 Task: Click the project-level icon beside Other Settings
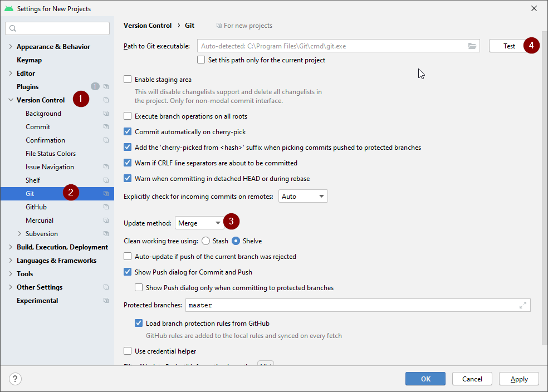(x=106, y=287)
